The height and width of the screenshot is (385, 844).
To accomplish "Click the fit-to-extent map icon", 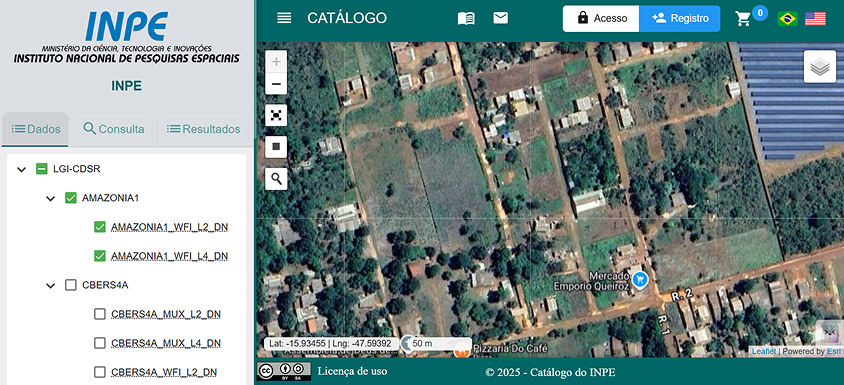I will click(276, 115).
